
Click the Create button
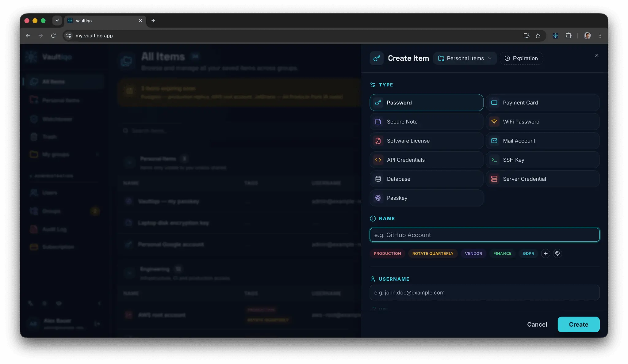(x=578, y=324)
